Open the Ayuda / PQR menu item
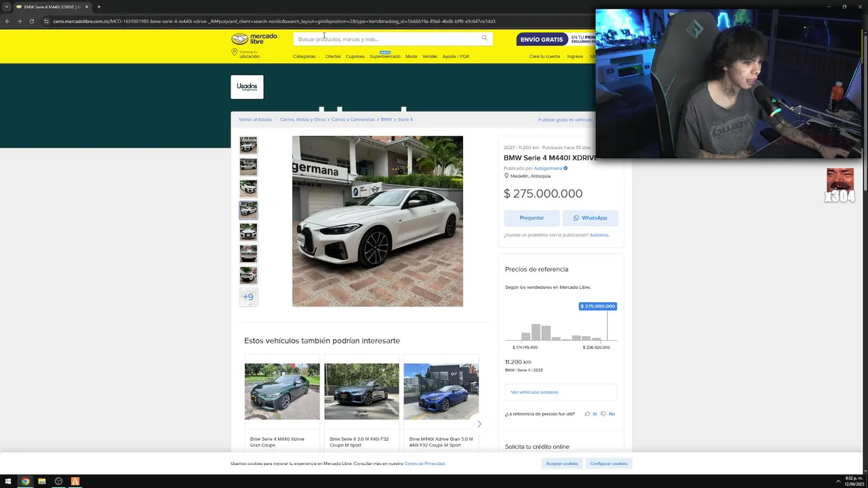 (x=456, y=56)
